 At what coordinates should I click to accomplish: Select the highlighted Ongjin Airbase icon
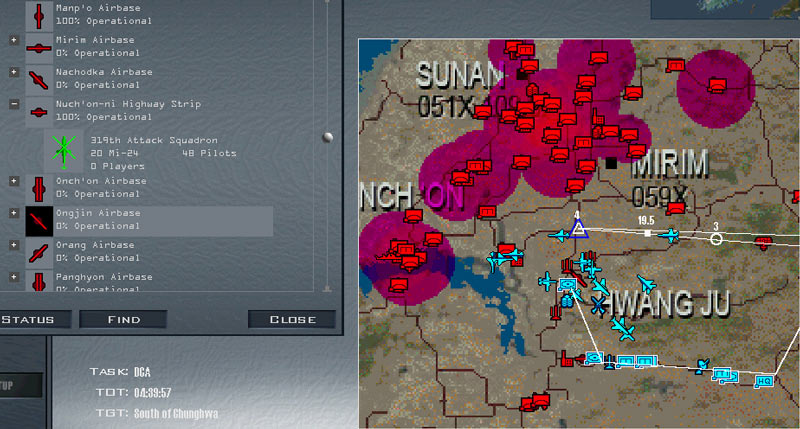click(x=39, y=221)
